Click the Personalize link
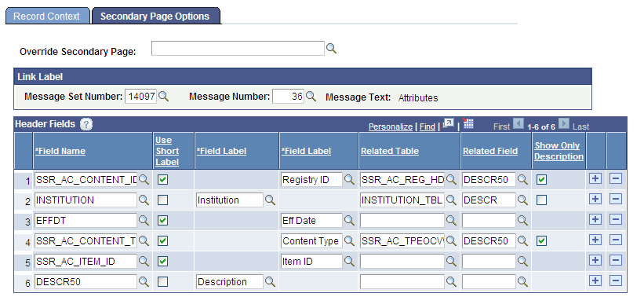Viewport: 644px width, 297px height. pyautogui.click(x=390, y=126)
